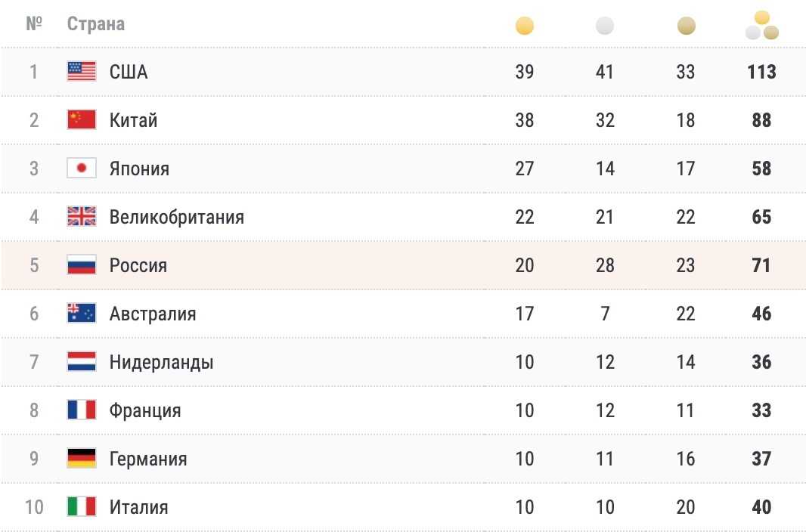Viewport: 806px width, 532px height.
Task: Click the silver medal column icon
Action: (x=605, y=26)
